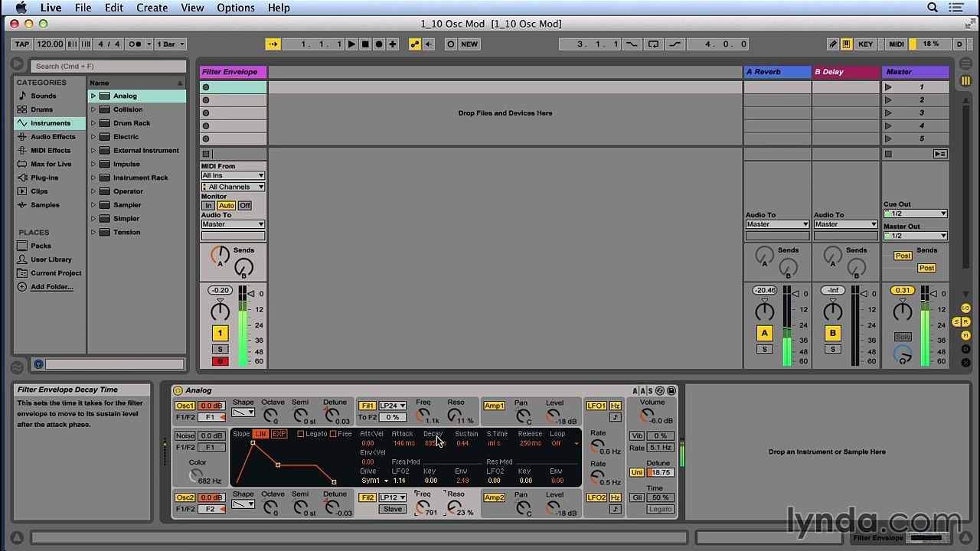980x551 pixels.
Task: Open Spotlight search in menu bar
Action: (x=933, y=8)
